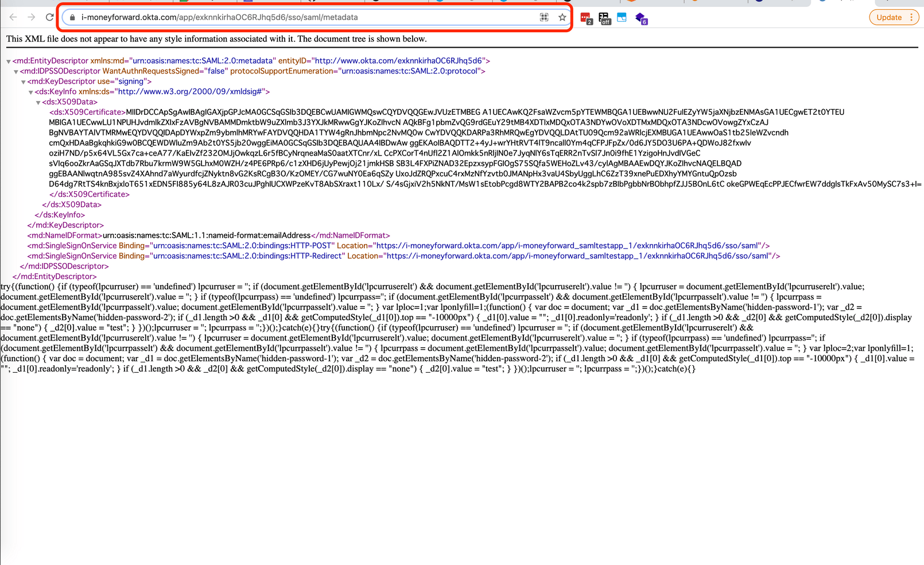This screenshot has width=924, height=565.
Task: Collapse the md:KeyDescriptor node
Action: point(24,82)
